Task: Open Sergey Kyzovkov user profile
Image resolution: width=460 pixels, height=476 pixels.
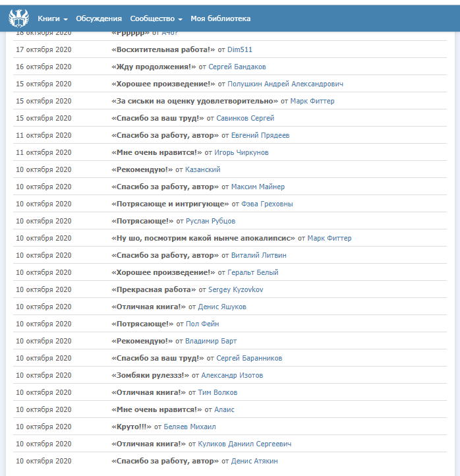Action: point(235,289)
